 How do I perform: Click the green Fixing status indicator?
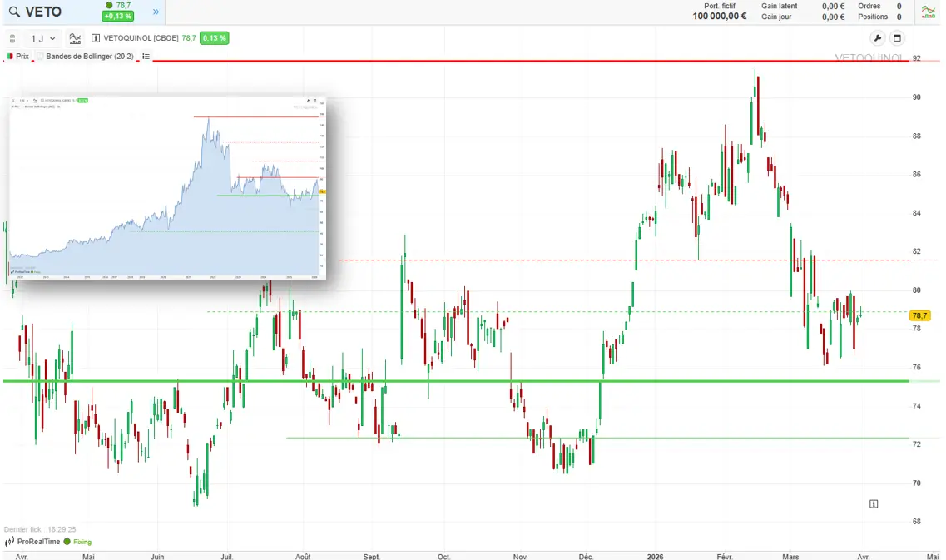click(x=78, y=542)
